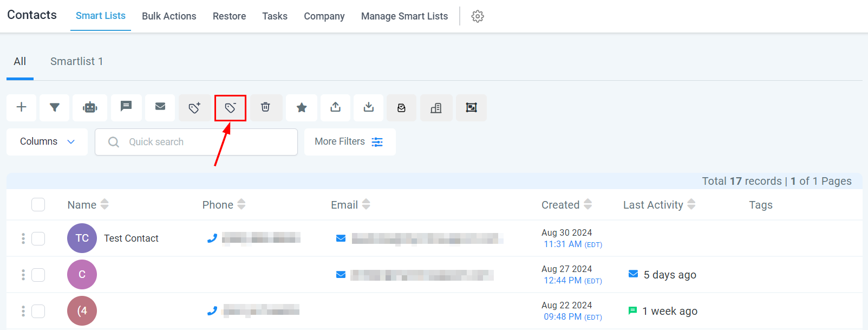Sort by Created column arrows
The image size is (868, 330).
pyautogui.click(x=588, y=204)
